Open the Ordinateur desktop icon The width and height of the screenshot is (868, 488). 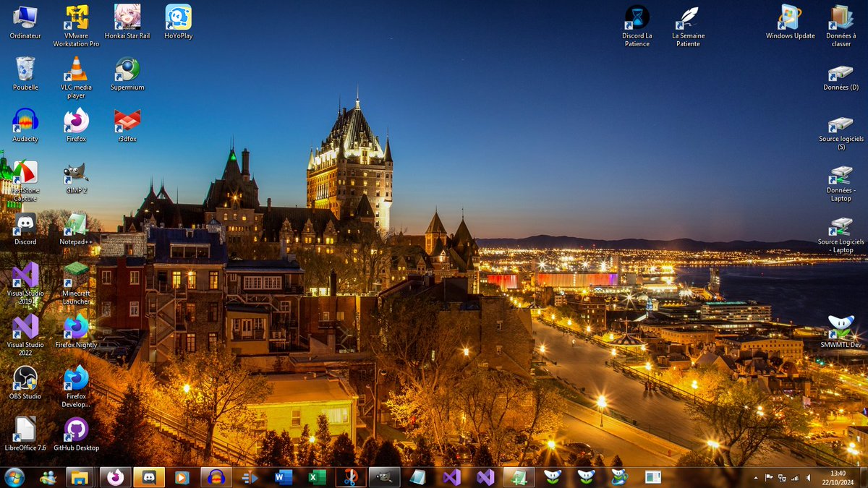pyautogui.click(x=25, y=22)
